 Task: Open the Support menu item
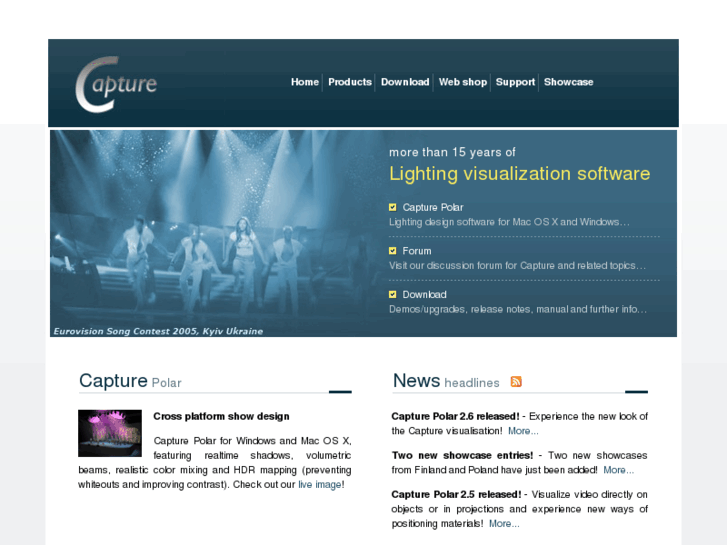click(x=515, y=82)
